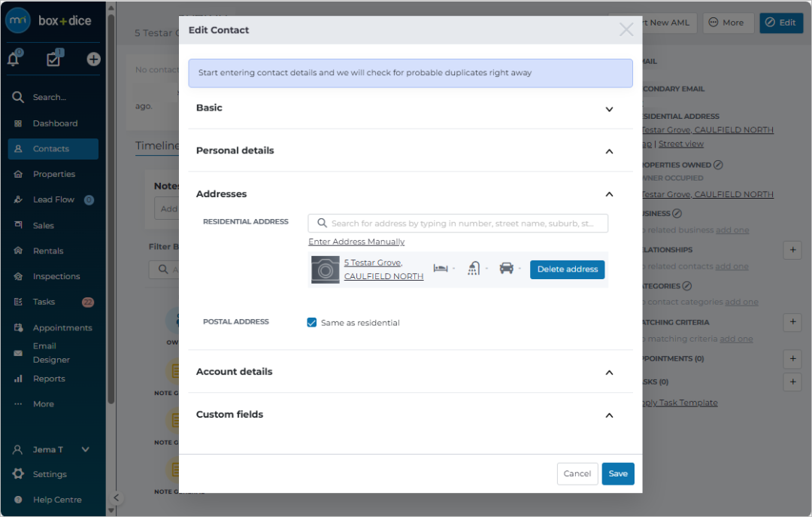
Task: Click the More ellipsis icon in sidebar
Action: (18, 404)
